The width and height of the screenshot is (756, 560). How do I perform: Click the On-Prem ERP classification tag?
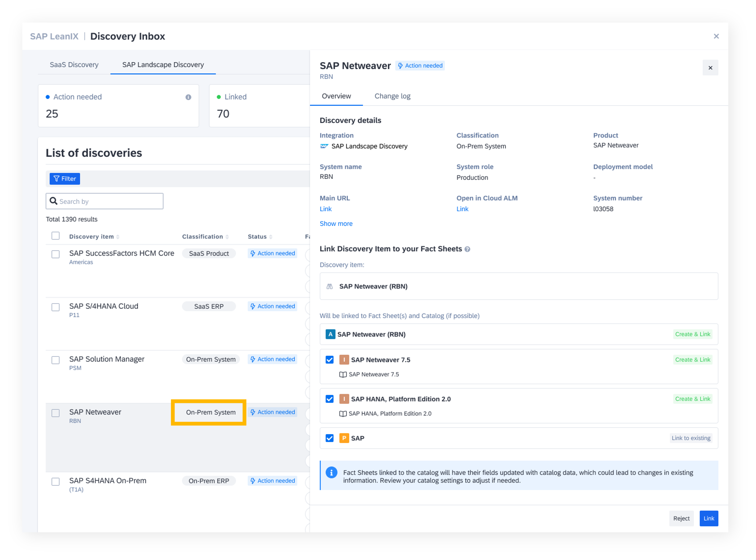(x=209, y=481)
